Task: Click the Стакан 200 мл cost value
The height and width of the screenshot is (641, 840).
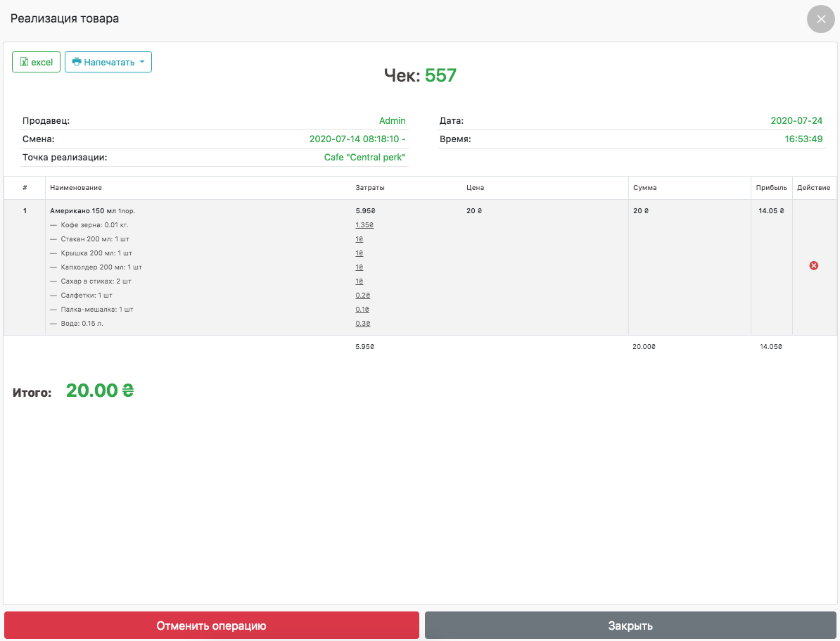Action: [x=359, y=239]
